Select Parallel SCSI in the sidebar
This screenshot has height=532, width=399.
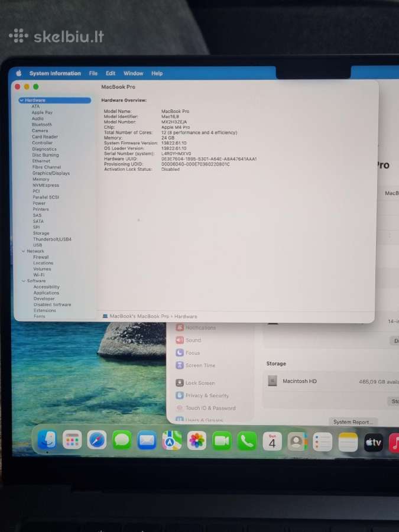(46, 197)
